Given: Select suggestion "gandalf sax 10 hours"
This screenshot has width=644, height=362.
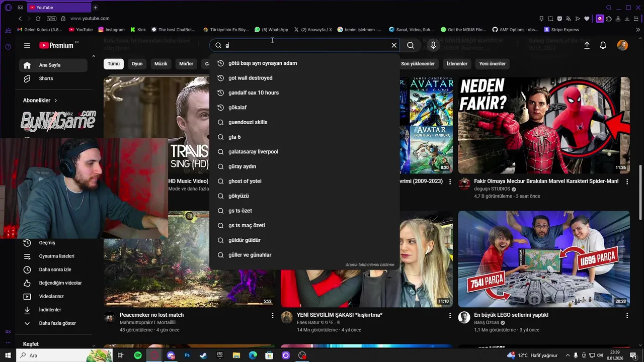Looking at the screenshot, I should [x=304, y=93].
